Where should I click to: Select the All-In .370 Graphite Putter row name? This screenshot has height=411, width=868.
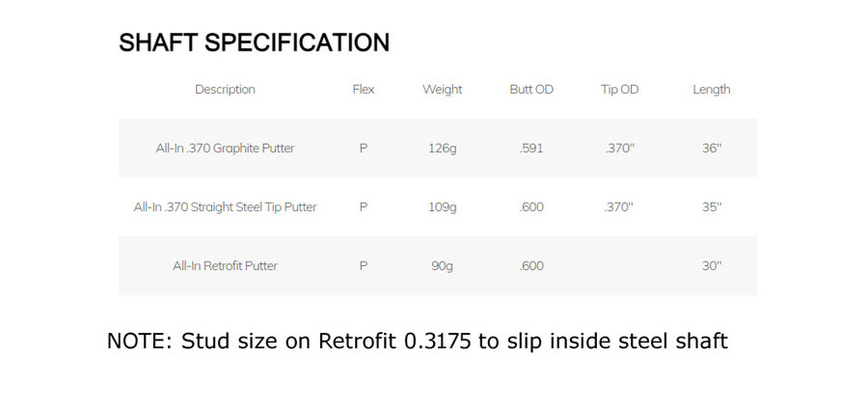(225, 148)
